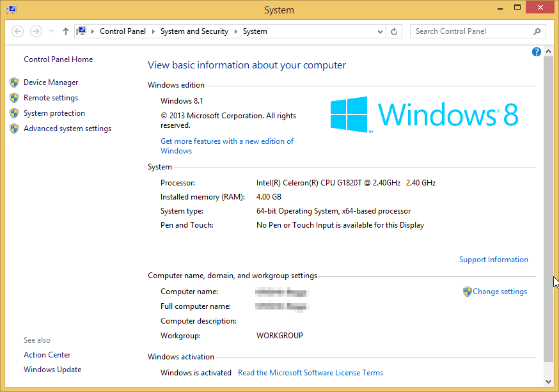Click the System window icon in title bar
This screenshot has width=559, height=392.
[x=12, y=10]
